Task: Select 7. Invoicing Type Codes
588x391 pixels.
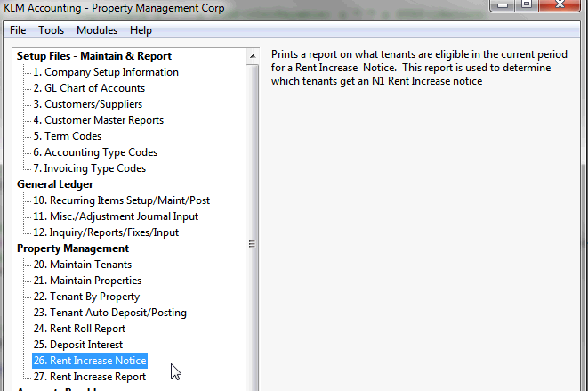Action: point(89,168)
